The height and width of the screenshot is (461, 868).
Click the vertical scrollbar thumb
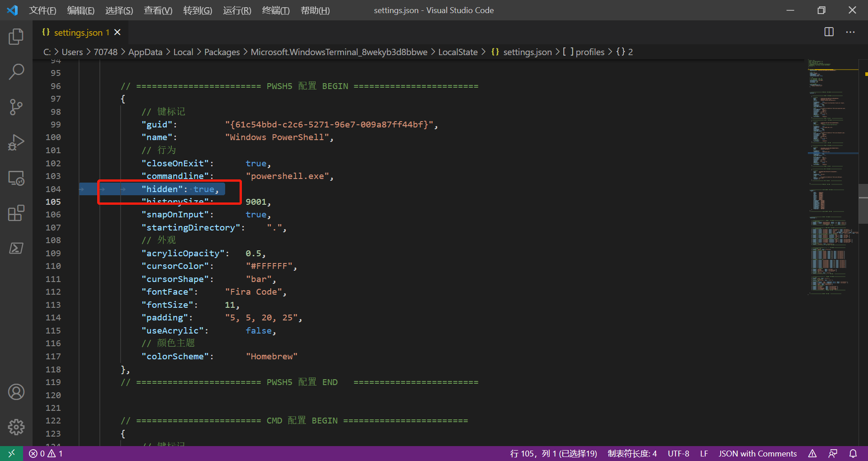click(x=863, y=204)
